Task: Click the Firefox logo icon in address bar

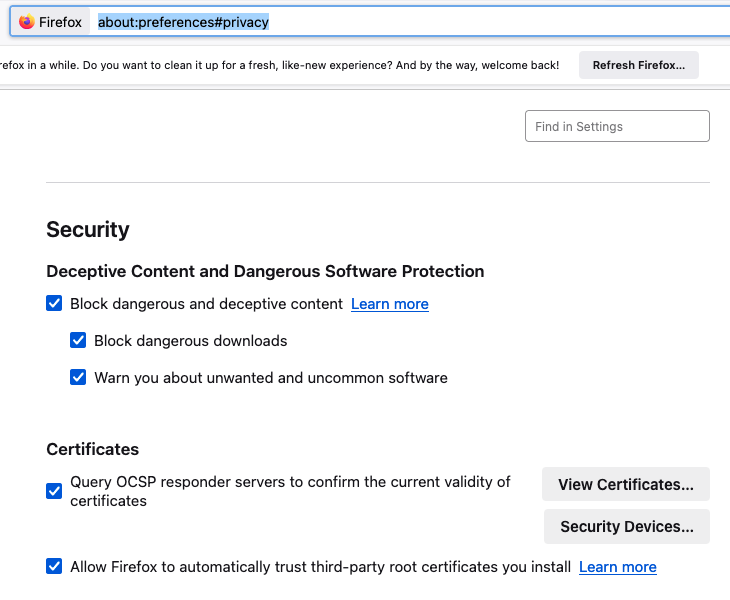Action: click(x=27, y=21)
